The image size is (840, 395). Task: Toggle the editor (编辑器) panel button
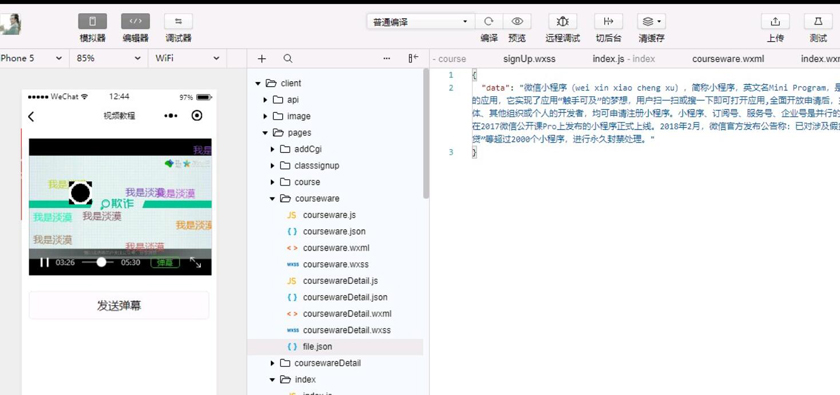(x=136, y=21)
